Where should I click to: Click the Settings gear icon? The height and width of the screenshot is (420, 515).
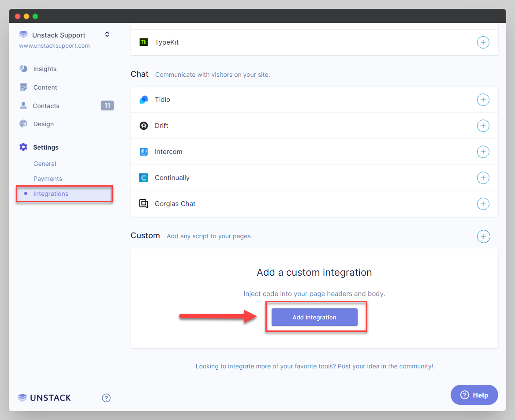23,147
